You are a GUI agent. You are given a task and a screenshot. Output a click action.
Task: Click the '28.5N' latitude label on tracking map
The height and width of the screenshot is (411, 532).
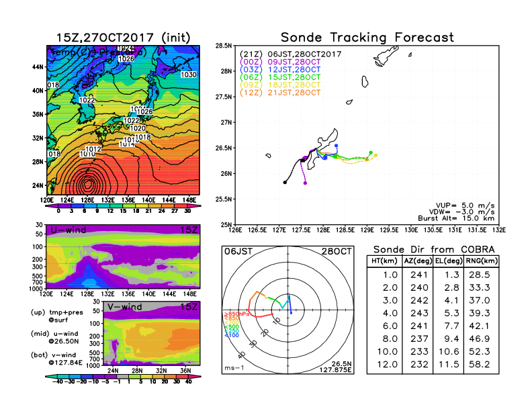click(224, 46)
